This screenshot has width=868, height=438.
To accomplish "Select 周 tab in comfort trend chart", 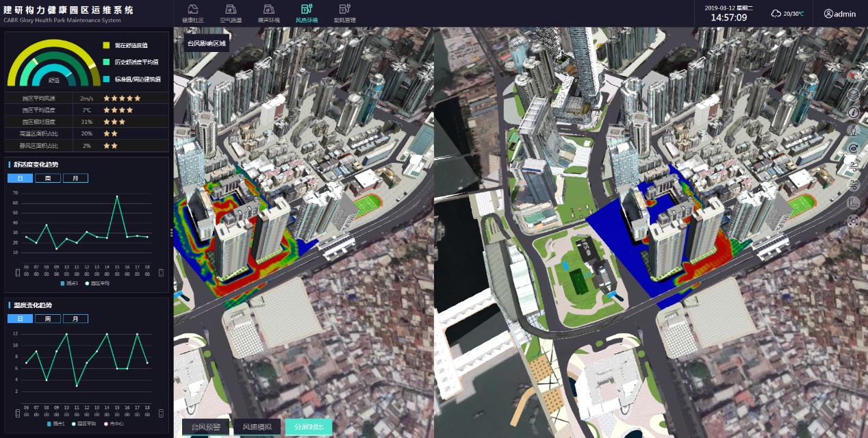I will point(47,178).
